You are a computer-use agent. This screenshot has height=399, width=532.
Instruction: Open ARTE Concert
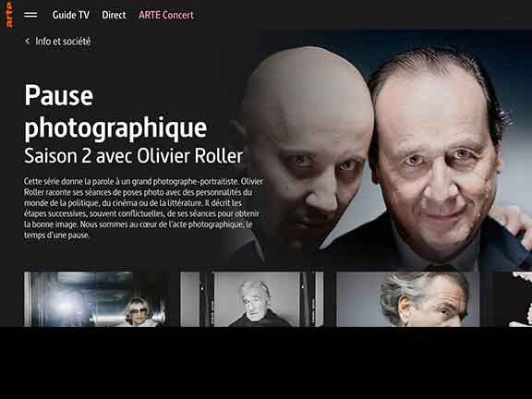click(x=166, y=15)
